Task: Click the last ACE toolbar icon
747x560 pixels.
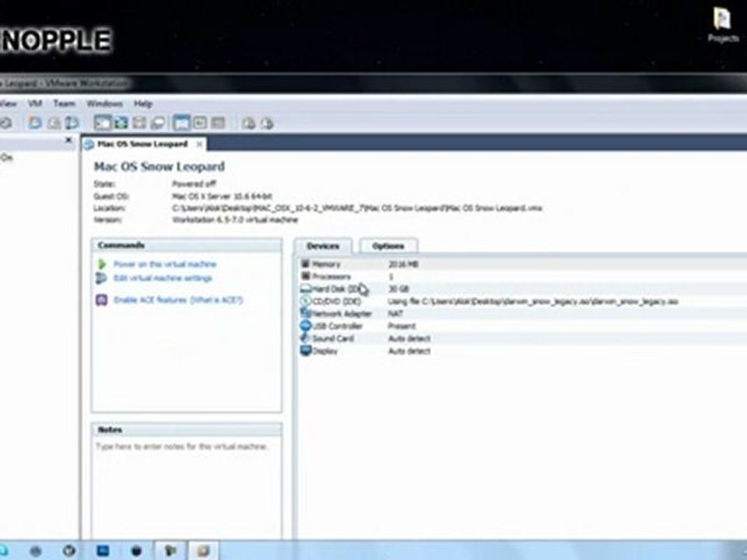Action: point(267,124)
